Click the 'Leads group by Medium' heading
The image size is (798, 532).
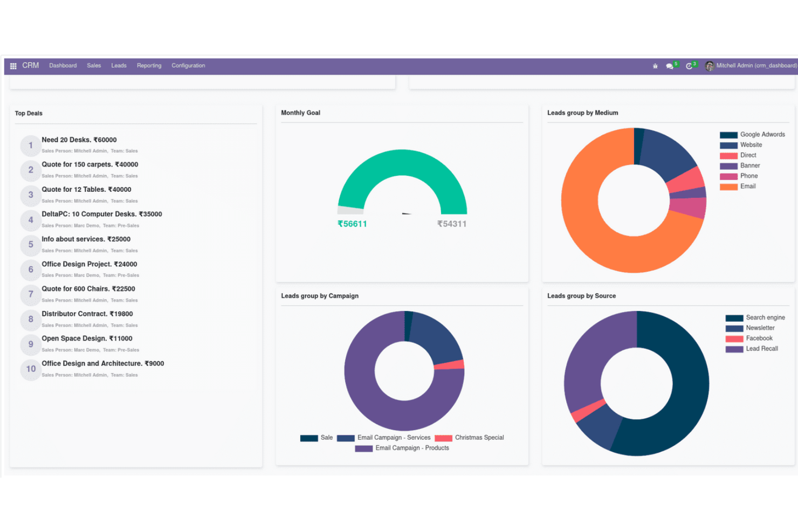click(582, 113)
